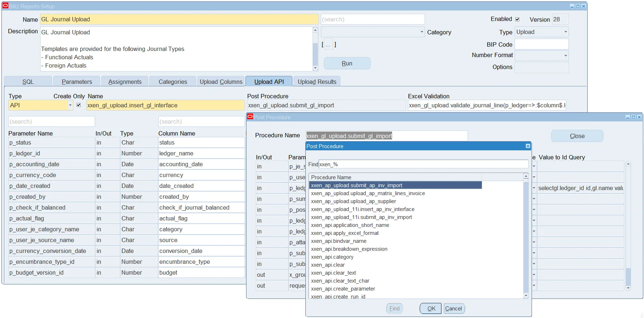
Task: Click the p_ledger_id parameter cell
Action: pyautogui.click(x=51, y=154)
